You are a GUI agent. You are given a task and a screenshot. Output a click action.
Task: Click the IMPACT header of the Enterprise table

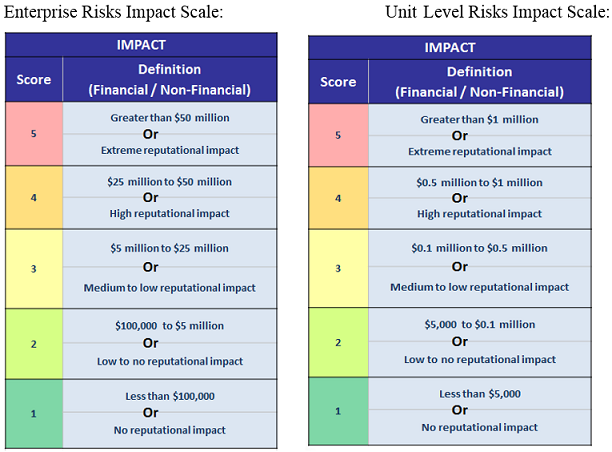click(141, 45)
